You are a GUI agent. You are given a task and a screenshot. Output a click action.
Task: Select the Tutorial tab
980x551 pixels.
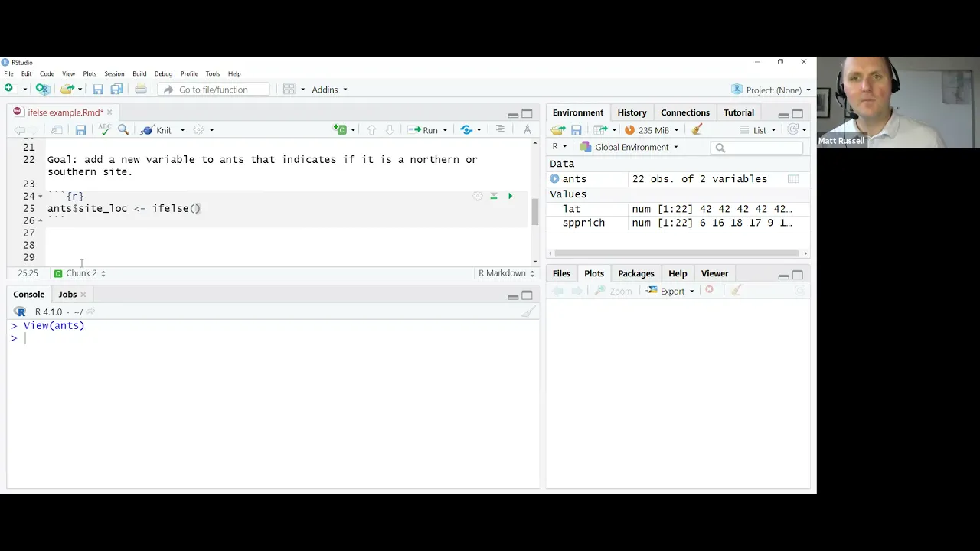pos(739,112)
